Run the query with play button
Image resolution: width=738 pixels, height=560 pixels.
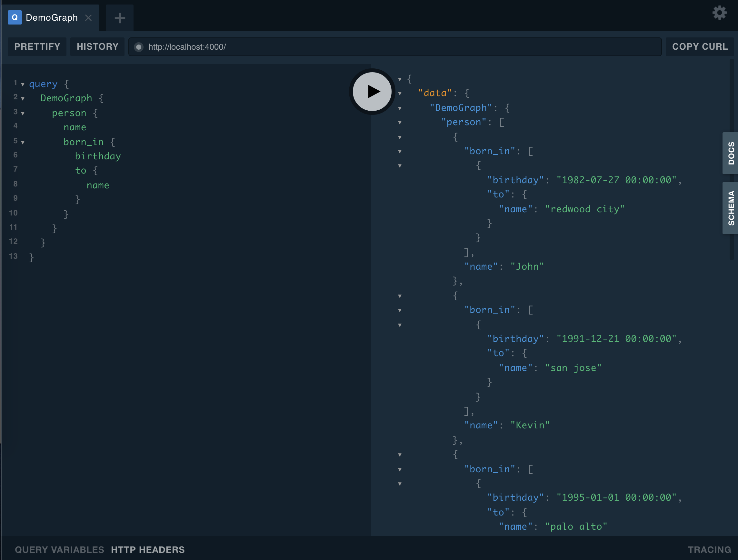click(372, 91)
